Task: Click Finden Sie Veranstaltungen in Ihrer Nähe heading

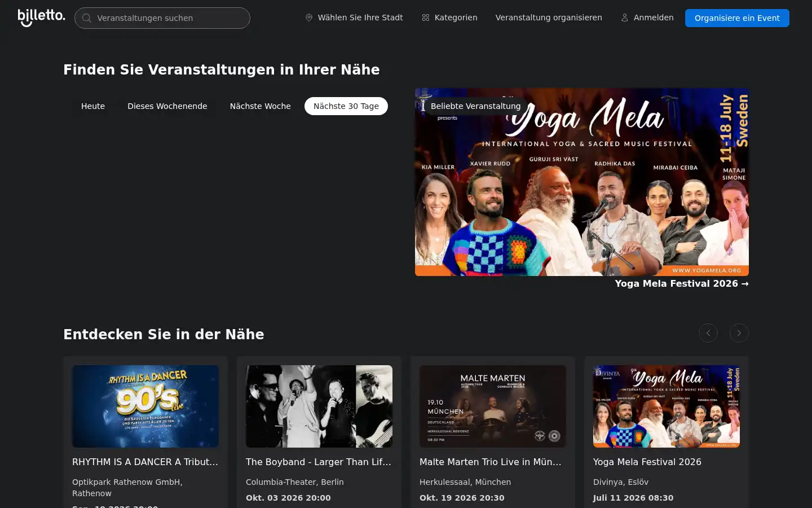Action: (222, 69)
